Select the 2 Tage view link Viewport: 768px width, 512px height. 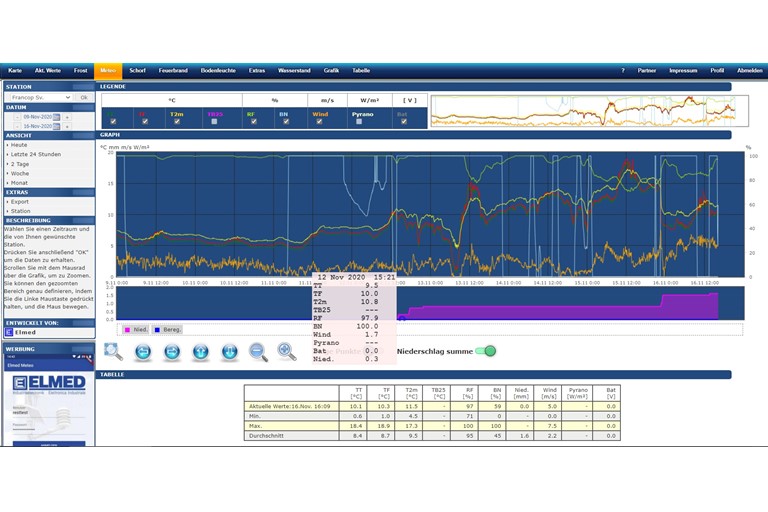coord(20,164)
